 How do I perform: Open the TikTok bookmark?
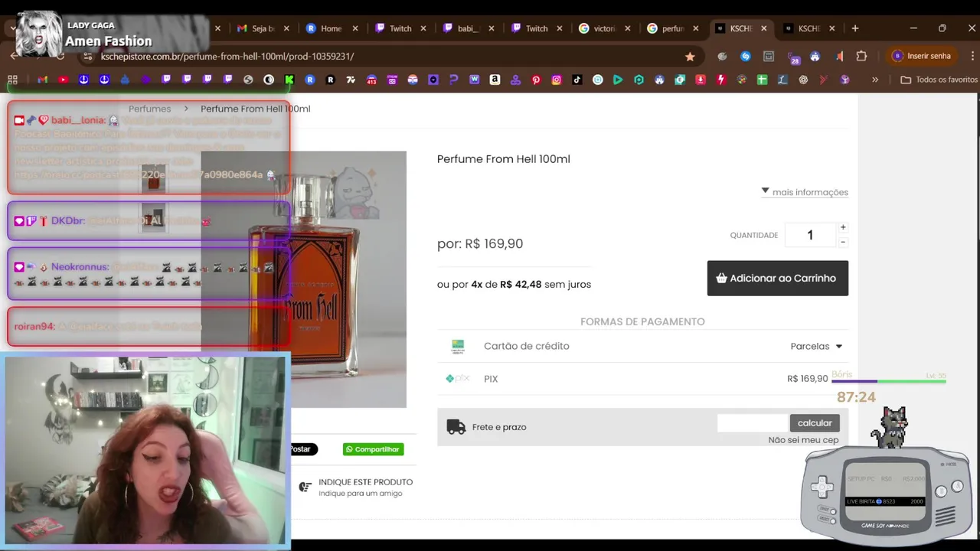pyautogui.click(x=577, y=80)
